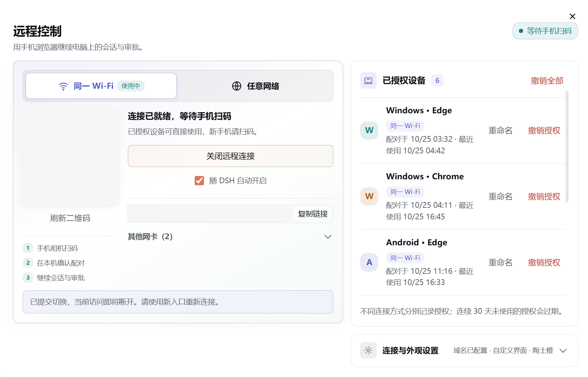Click the QR code image area
588x377 pixels.
(x=70, y=156)
